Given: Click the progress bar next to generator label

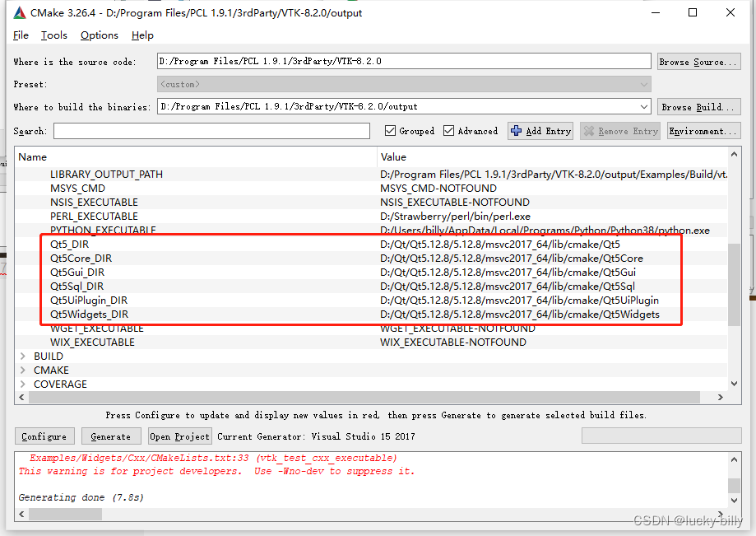Looking at the screenshot, I should point(661,436).
